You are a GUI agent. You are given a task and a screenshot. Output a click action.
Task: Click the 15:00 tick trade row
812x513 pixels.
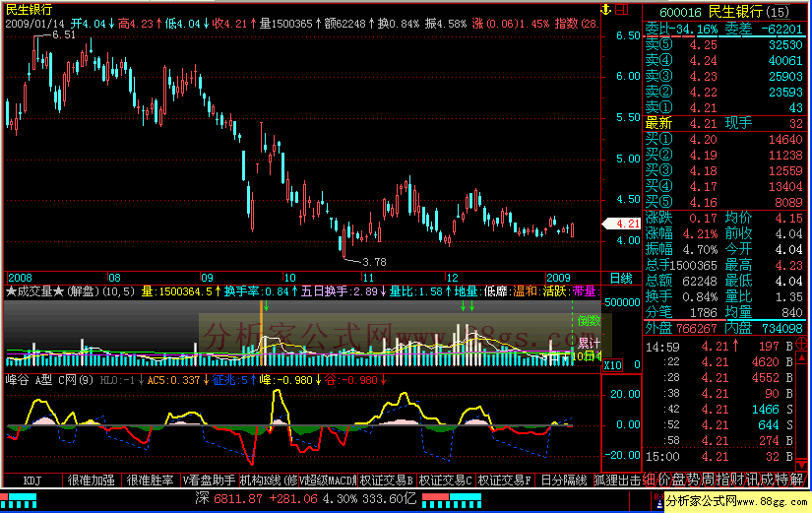719,457
